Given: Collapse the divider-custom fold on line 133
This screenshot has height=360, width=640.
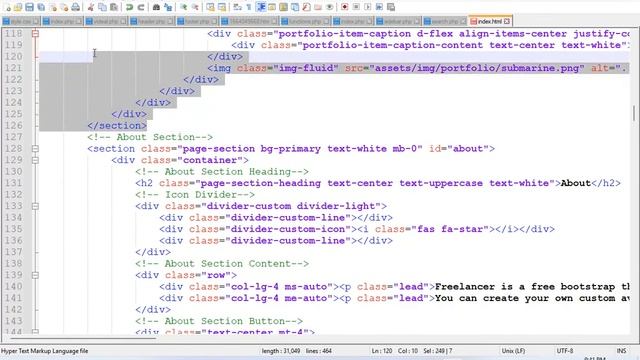Looking at the screenshot, I should pos(35,206).
